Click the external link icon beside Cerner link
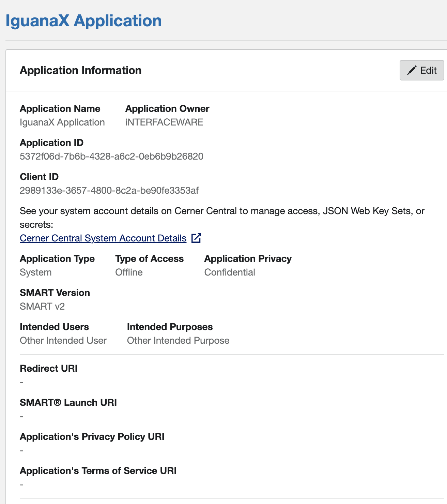Viewport: 447px width, 504px height. coord(196,238)
